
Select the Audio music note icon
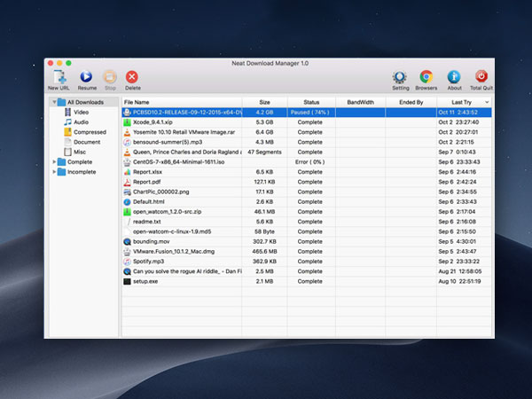tap(68, 121)
